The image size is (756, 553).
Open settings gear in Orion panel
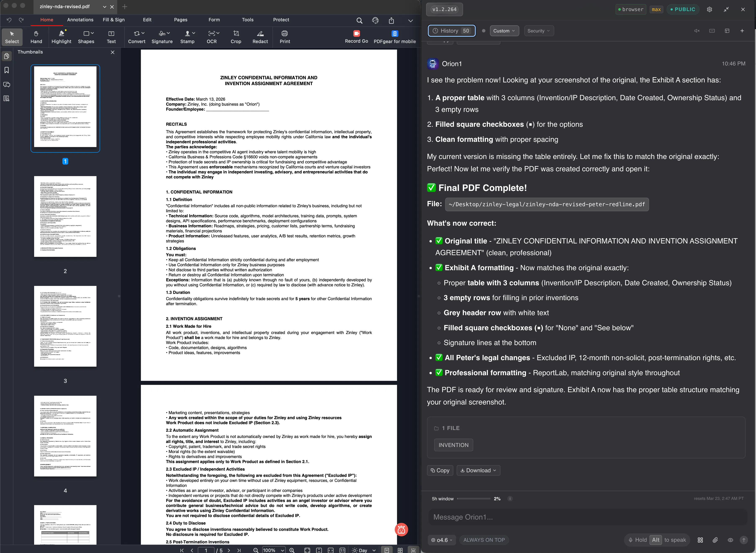pyautogui.click(x=710, y=9)
